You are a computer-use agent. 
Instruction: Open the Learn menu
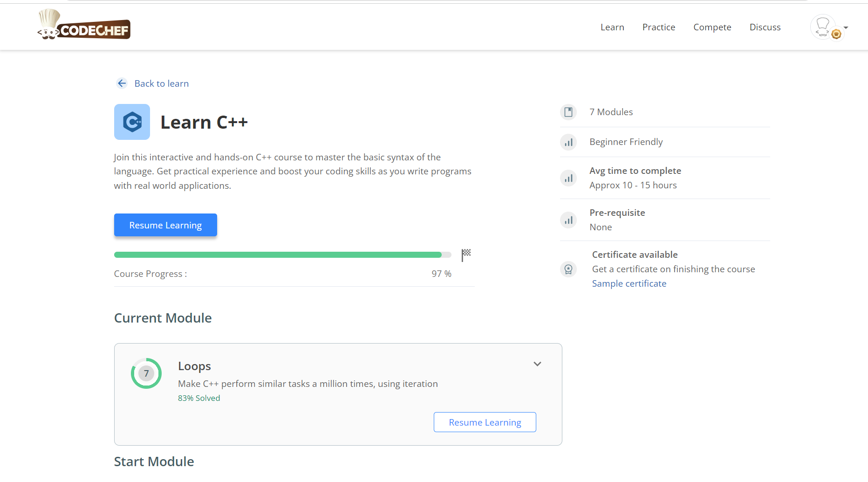(x=612, y=27)
